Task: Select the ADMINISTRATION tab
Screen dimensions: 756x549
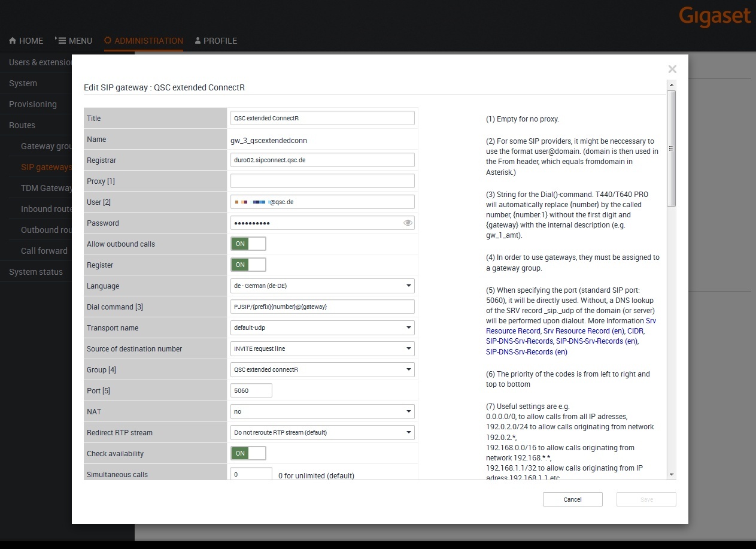Action: (144, 41)
